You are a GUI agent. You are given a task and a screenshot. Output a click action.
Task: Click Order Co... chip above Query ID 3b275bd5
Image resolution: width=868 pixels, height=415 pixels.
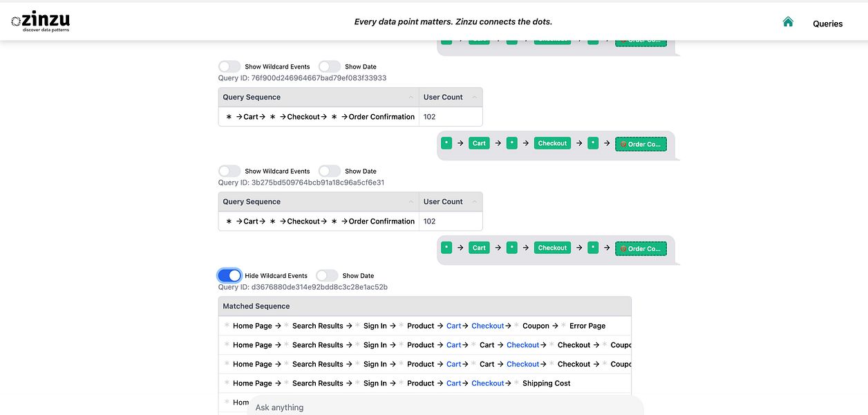[x=641, y=144]
